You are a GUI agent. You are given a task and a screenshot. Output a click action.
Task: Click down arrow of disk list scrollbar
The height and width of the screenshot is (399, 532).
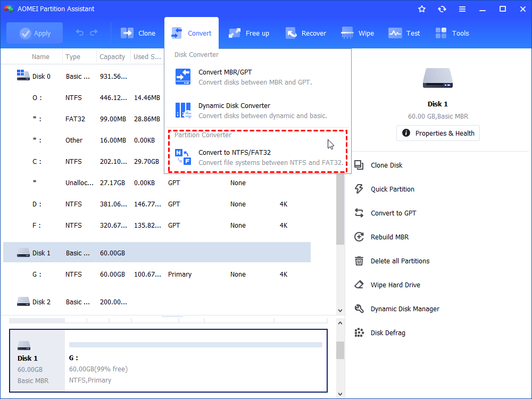[x=340, y=311]
